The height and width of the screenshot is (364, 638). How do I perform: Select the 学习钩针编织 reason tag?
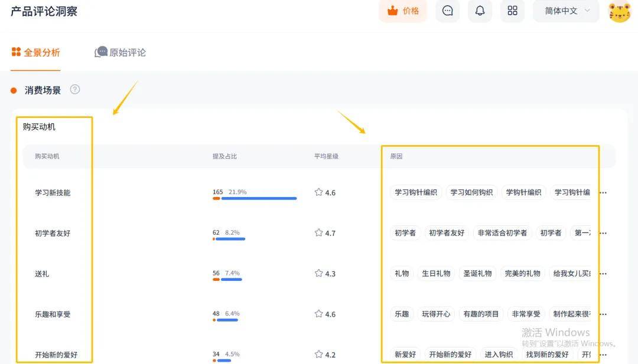pos(416,192)
